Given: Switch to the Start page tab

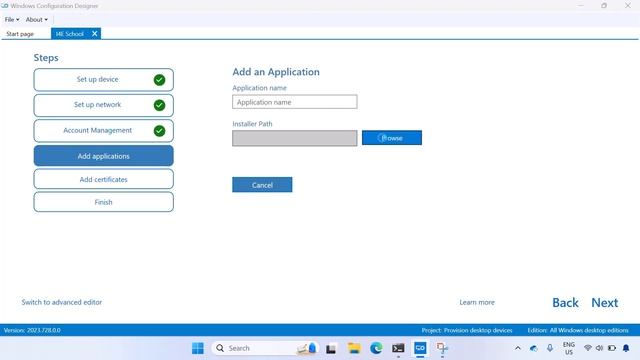Looking at the screenshot, I should pos(20,34).
